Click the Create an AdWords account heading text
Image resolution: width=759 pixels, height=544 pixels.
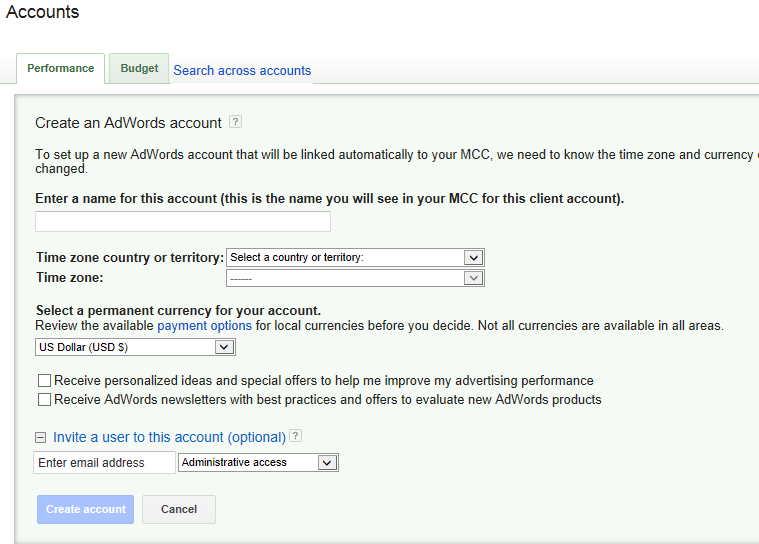[128, 123]
